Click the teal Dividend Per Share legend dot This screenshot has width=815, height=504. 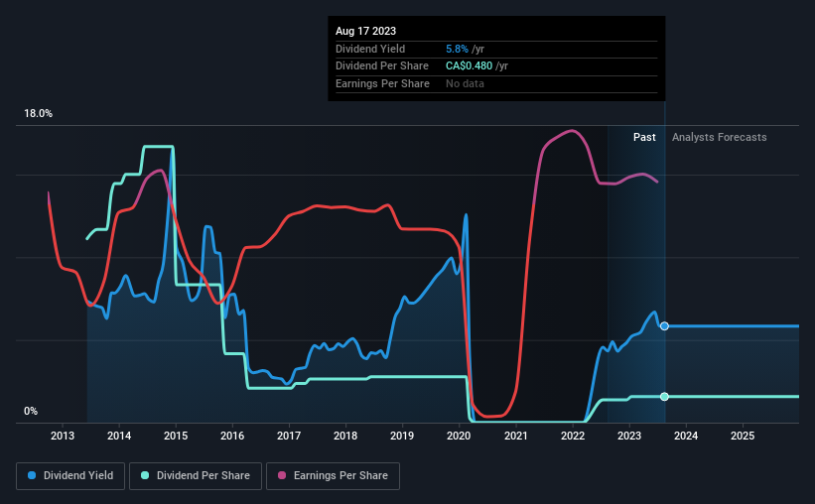pos(145,475)
